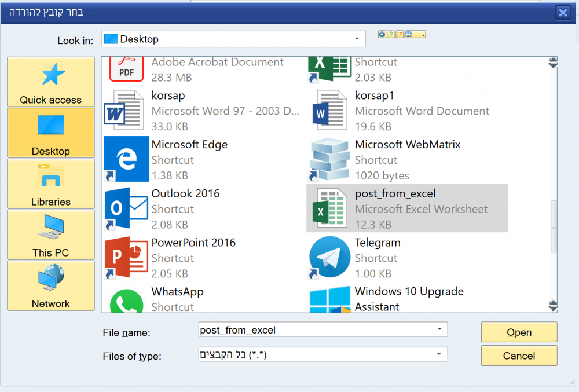Select the post_from_excel worksheet icon
This screenshot has width=579, height=392.
tap(329, 208)
